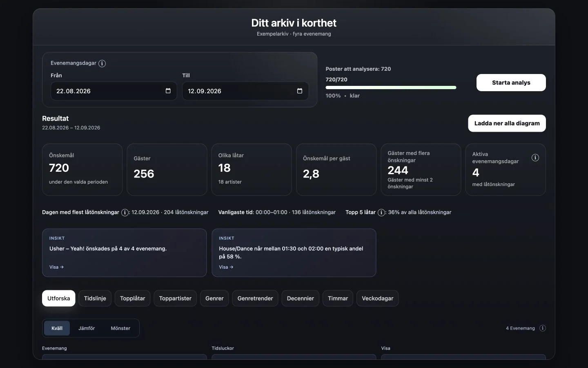Open the Utforska tab
Image resolution: width=588 pixels, height=368 pixels.
click(58, 298)
